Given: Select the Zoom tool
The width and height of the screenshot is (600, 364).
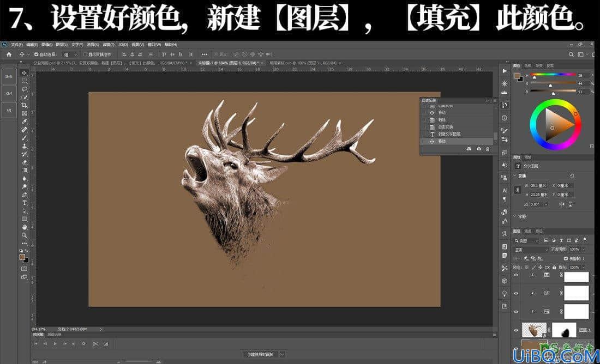Looking at the screenshot, I should click(25, 235).
